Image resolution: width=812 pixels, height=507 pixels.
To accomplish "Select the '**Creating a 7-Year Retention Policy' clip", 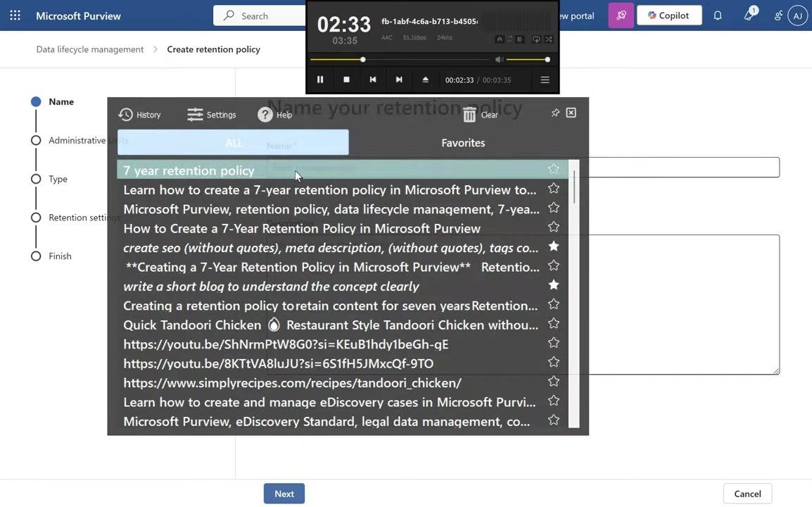I will pyautogui.click(x=331, y=267).
